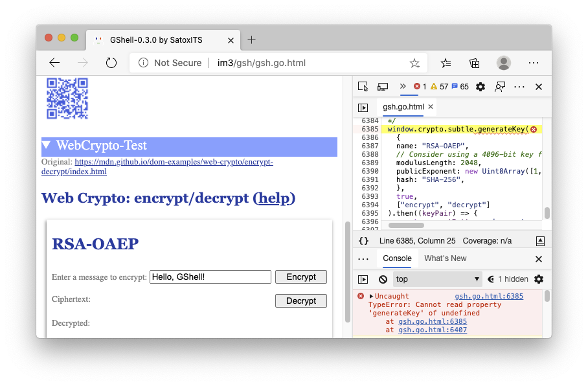588x386 pixels.
Task: Open the JavaScript context 'top' dropdown
Action: pyautogui.click(x=438, y=279)
